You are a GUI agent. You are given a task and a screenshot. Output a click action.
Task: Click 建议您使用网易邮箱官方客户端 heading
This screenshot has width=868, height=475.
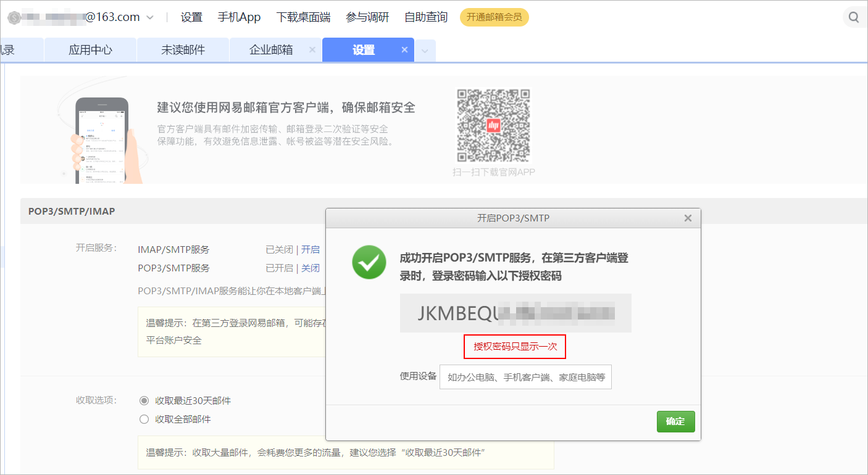pos(286,108)
